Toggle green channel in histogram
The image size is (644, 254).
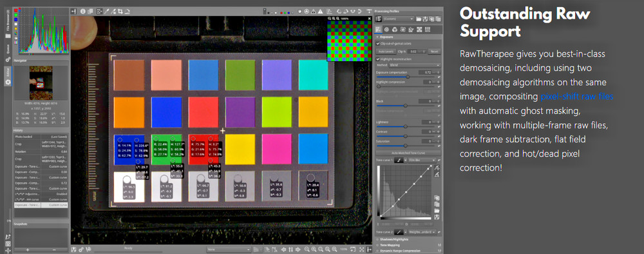click(x=15, y=15)
